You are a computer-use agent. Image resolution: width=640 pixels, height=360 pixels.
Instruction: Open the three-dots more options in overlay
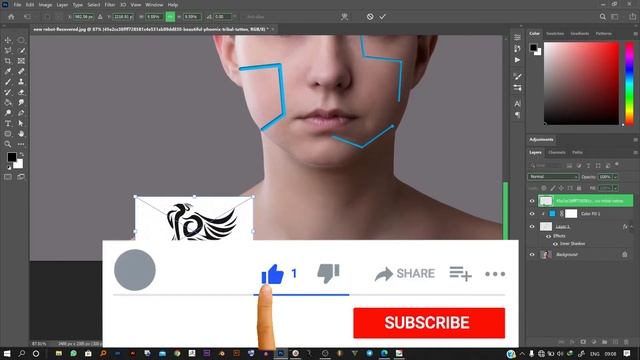(x=495, y=274)
